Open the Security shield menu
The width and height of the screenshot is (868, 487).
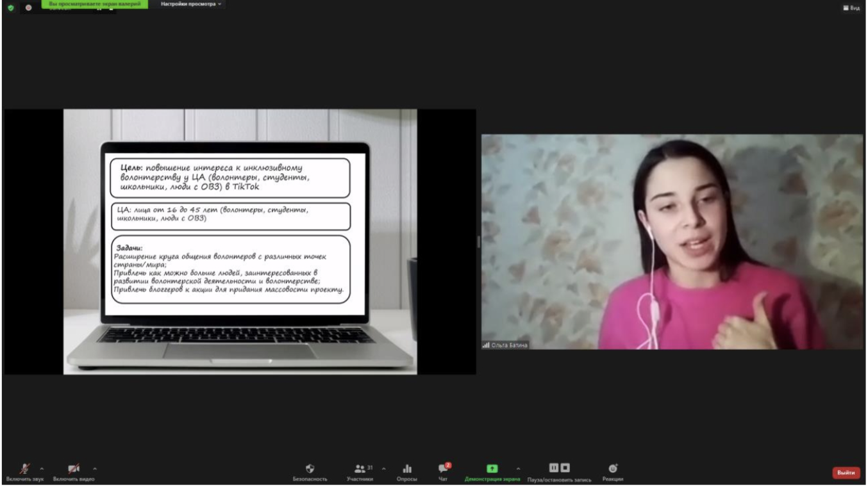[x=310, y=469]
